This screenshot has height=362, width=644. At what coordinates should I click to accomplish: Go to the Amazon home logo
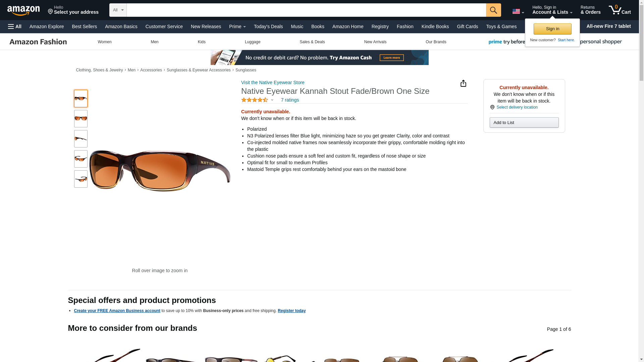click(x=23, y=10)
